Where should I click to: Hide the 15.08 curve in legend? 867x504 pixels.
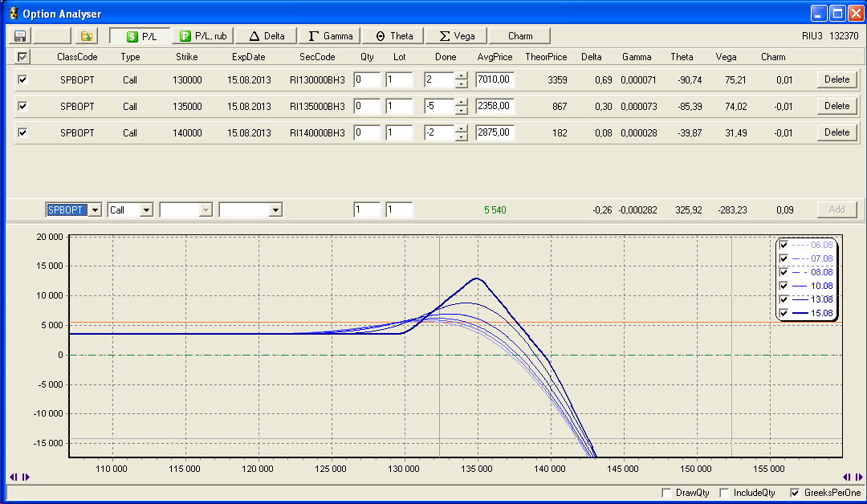coord(784,313)
